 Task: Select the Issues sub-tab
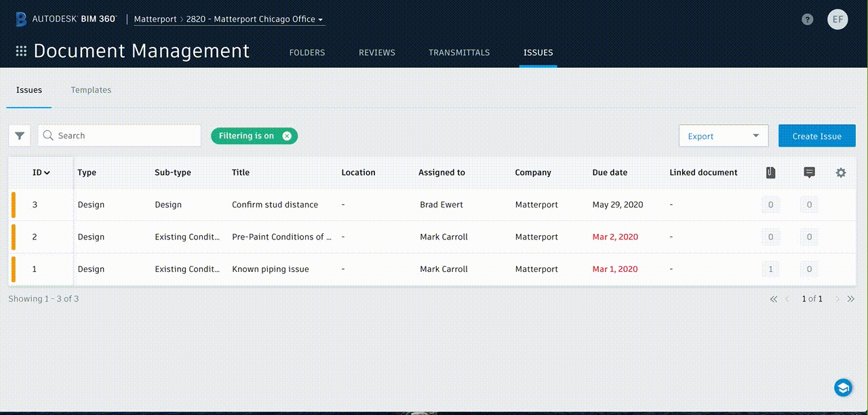(29, 90)
